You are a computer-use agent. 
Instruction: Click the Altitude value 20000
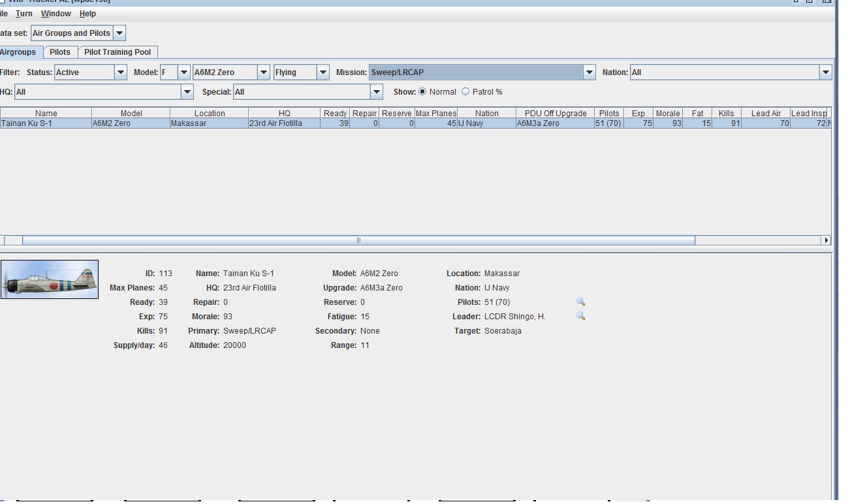pyautogui.click(x=234, y=345)
